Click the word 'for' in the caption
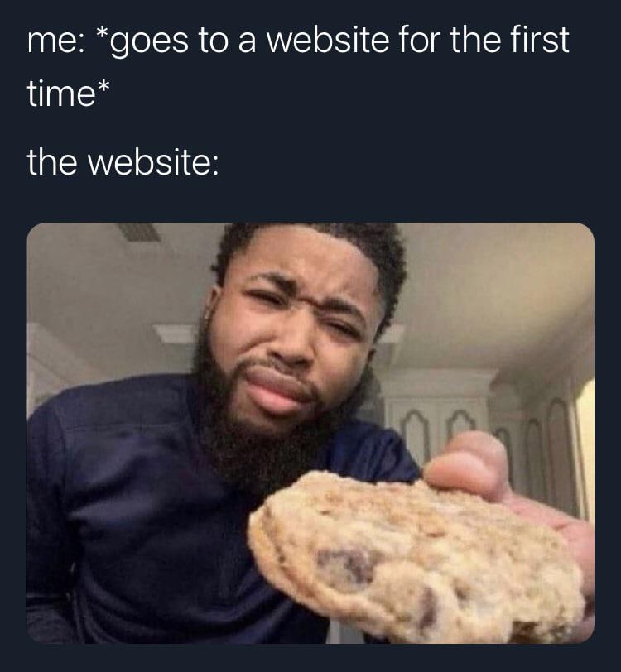Viewport: 621px width, 672px height. pyautogui.click(x=420, y=40)
